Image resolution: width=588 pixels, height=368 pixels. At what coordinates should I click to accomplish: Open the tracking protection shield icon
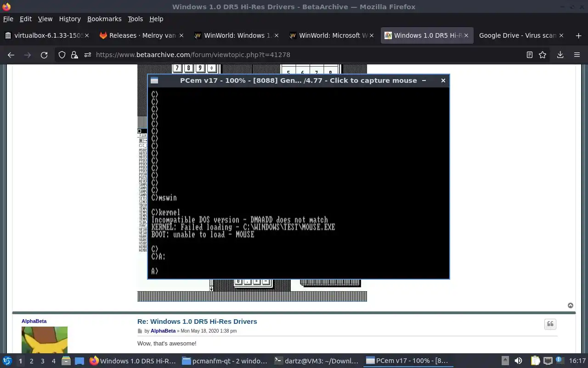pyautogui.click(x=62, y=55)
